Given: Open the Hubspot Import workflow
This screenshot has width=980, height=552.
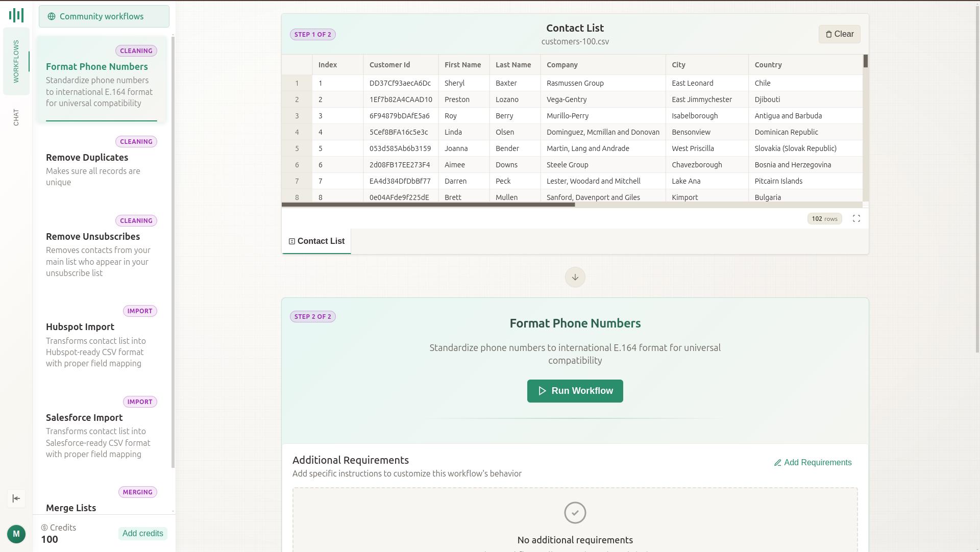Looking at the screenshot, I should pos(80,327).
